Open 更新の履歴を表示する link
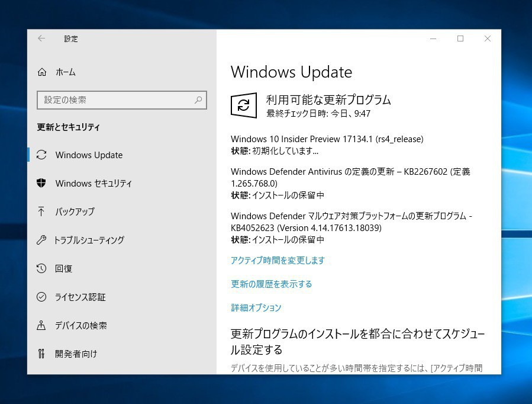The height and width of the screenshot is (404, 532). pyautogui.click(x=272, y=284)
